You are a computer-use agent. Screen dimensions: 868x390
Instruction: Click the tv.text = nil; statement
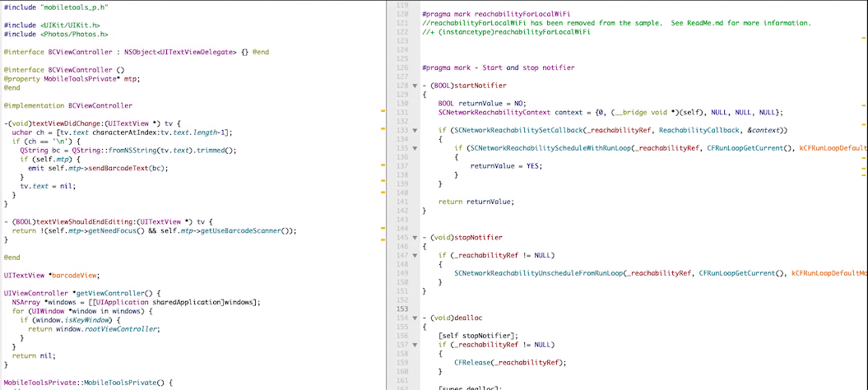48,186
